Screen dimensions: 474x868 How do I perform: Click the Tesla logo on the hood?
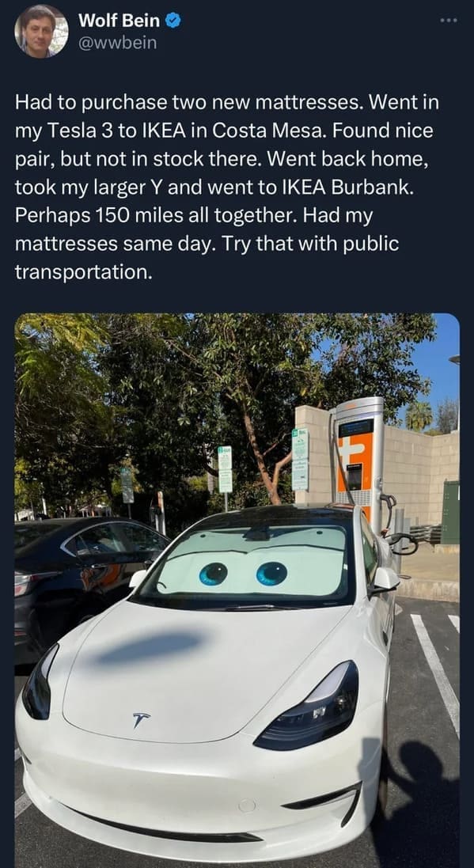(141, 720)
